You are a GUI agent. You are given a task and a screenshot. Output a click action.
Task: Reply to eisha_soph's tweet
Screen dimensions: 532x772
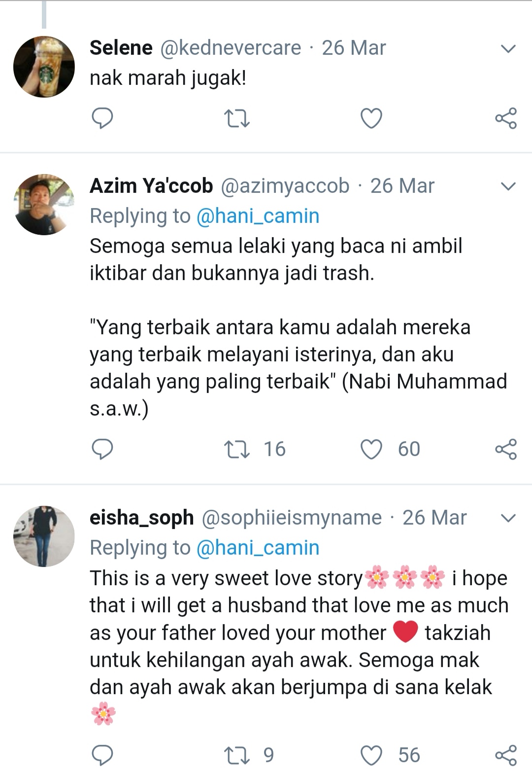tap(102, 755)
